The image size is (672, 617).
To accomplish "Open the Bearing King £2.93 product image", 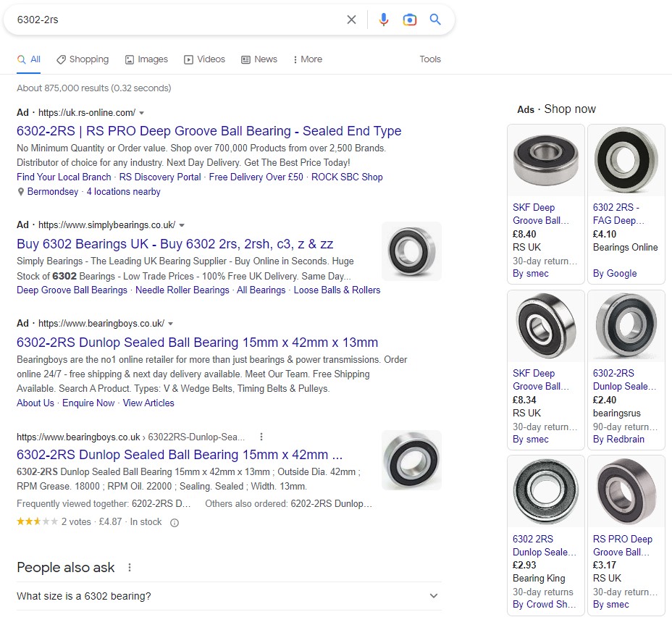I will coord(545,492).
